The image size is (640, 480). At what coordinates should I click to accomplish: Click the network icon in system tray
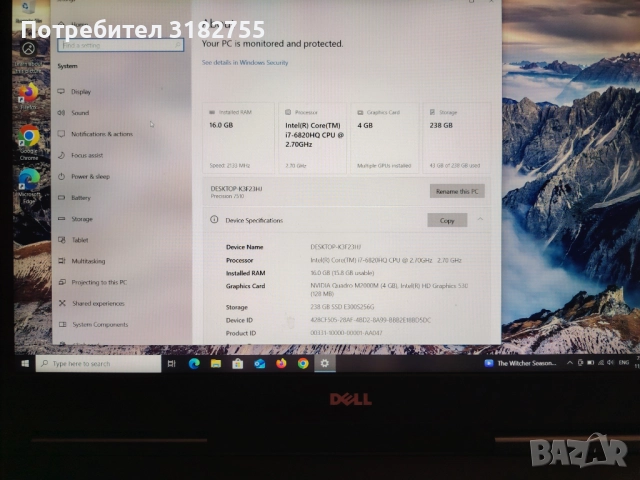tap(601, 362)
